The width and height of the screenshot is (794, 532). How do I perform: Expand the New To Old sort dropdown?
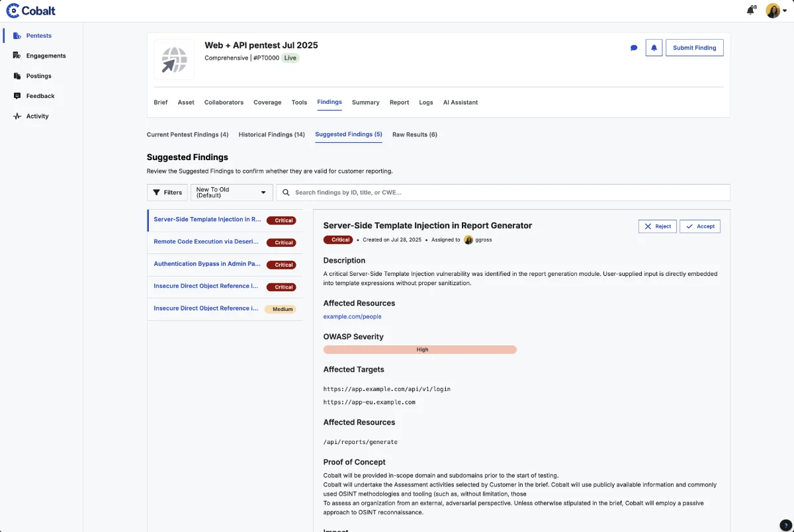[232, 193]
